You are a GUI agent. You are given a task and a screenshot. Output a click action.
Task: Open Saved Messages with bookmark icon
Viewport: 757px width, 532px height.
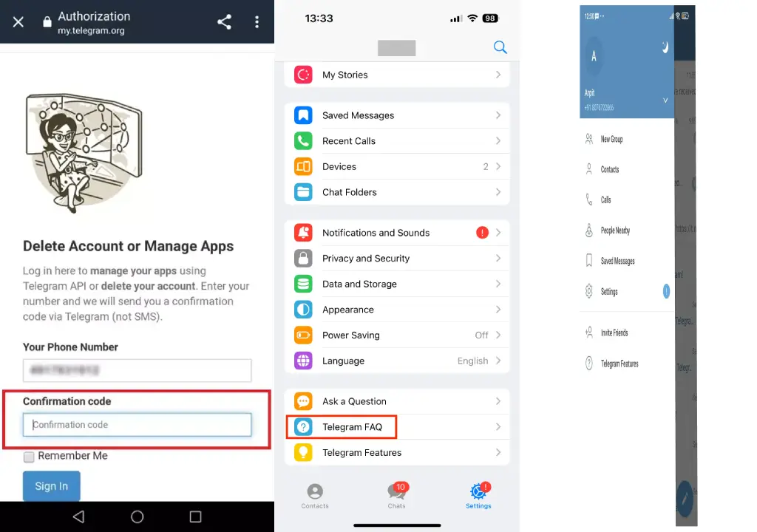(303, 115)
